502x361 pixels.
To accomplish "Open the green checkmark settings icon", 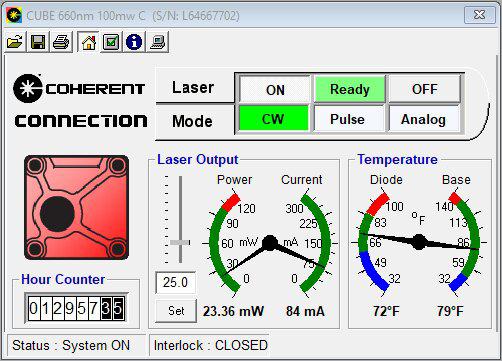I will click(x=111, y=42).
